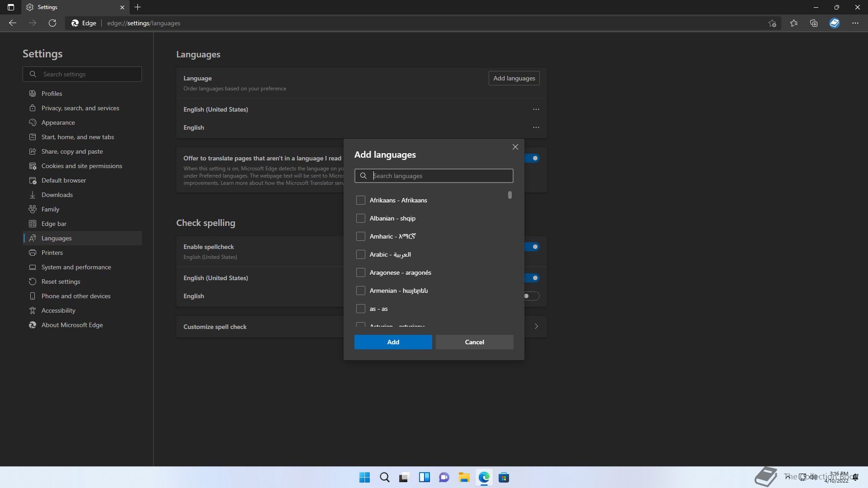Screen dimensions: 868x488
Task: Open Widgets from taskbar
Action: coord(424,478)
